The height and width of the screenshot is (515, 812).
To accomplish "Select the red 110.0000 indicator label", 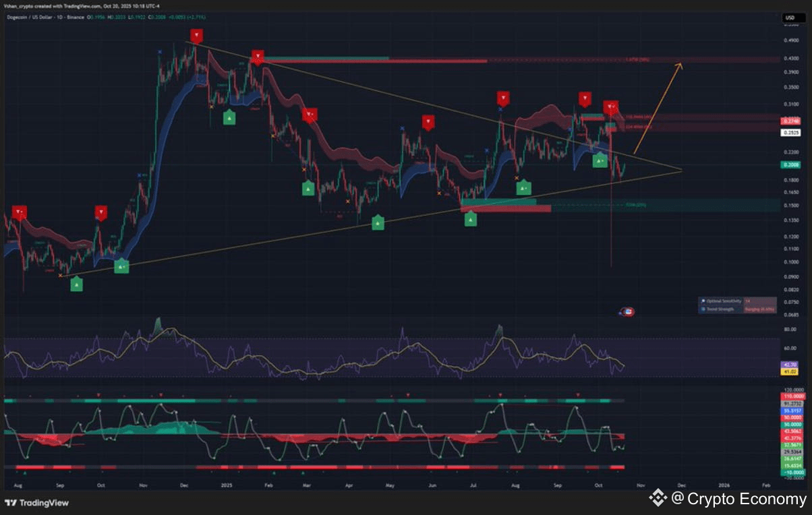I will pos(792,397).
